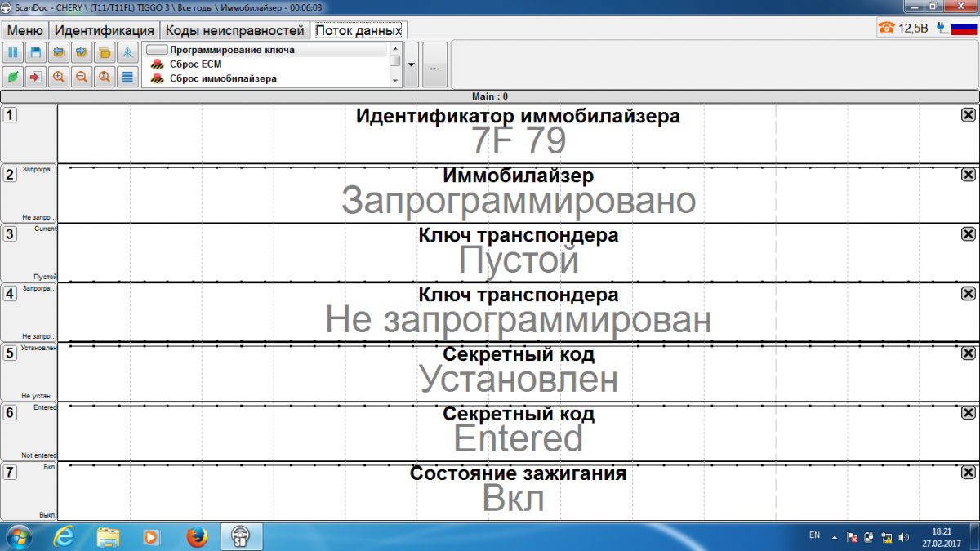980x551 pixels.
Task: Select parameter row number 3
Action: (x=10, y=234)
